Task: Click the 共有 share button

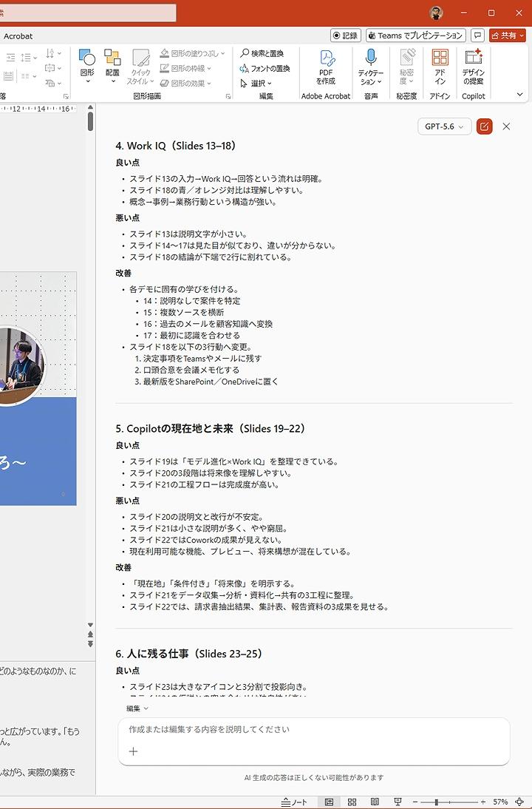Action: click(508, 35)
